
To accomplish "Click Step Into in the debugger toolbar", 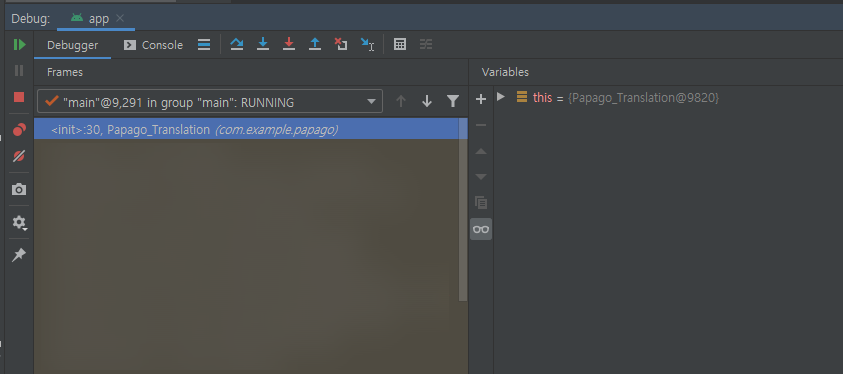I will 263,45.
